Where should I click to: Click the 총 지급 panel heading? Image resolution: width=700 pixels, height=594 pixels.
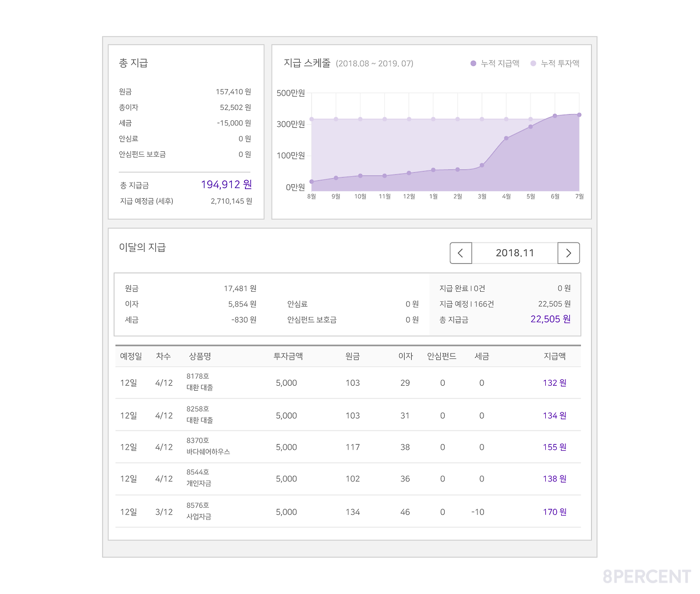pyautogui.click(x=133, y=63)
